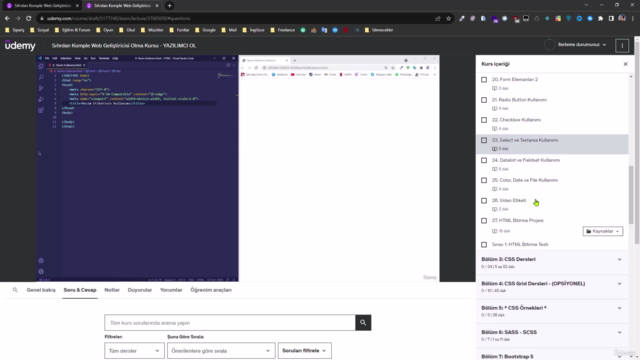Click the course title in Udemy header
Viewport: 640px width, 360px height.
124,45
